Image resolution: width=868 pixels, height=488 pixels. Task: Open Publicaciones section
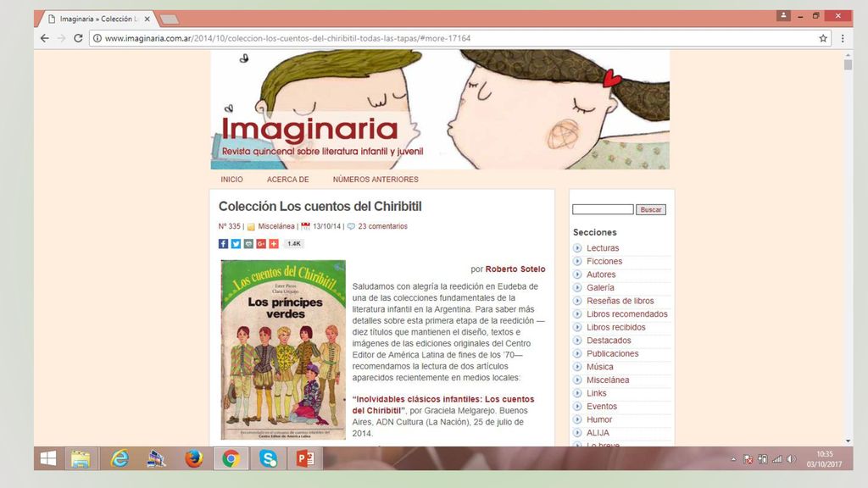pos(613,353)
